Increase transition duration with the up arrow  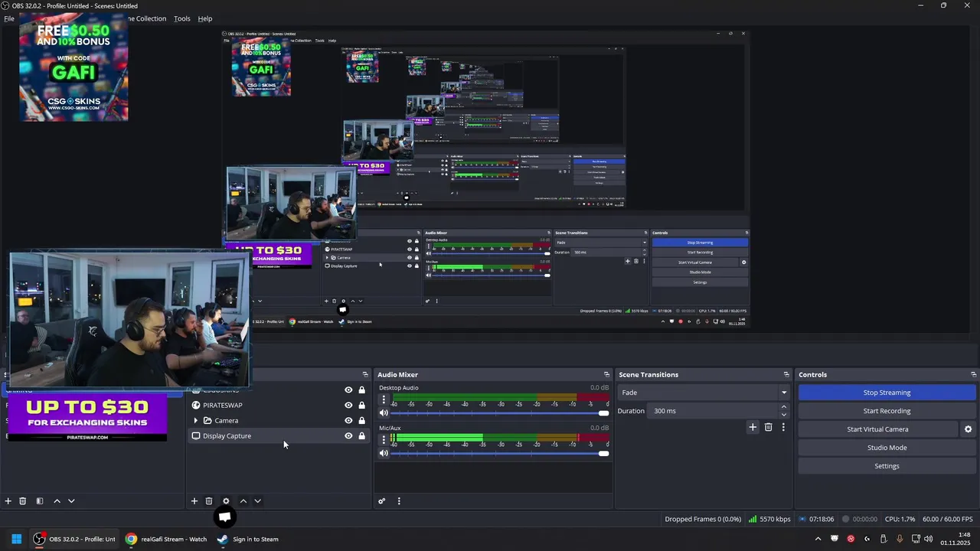click(x=783, y=407)
